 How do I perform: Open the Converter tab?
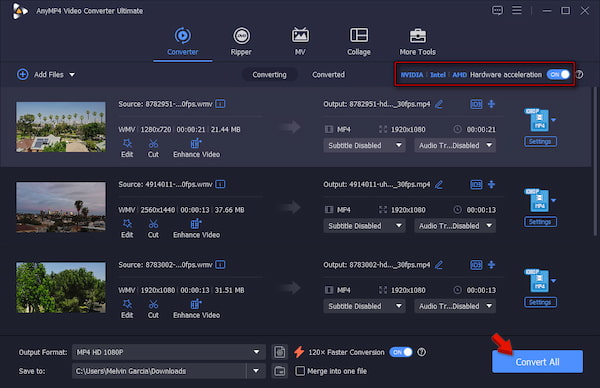click(x=183, y=42)
